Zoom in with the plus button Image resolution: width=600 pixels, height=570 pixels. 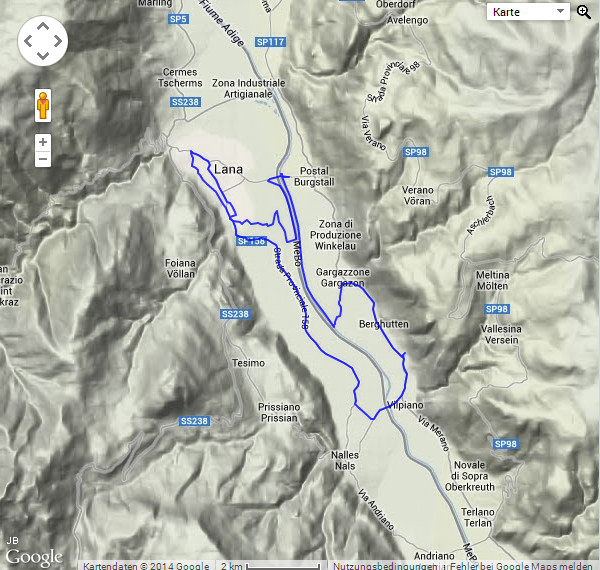coord(43,142)
